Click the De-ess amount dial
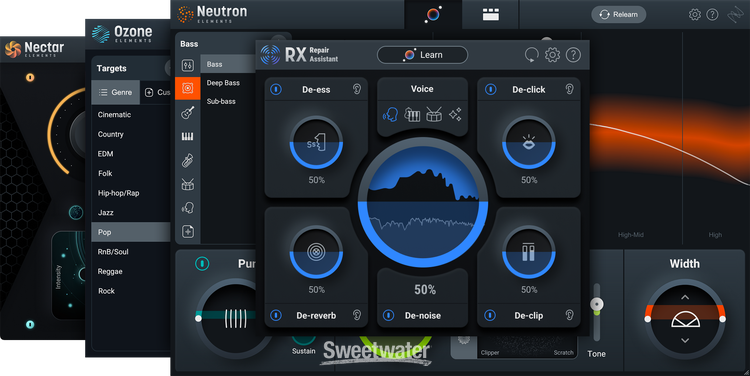The width and height of the screenshot is (750, 376). tap(316, 143)
